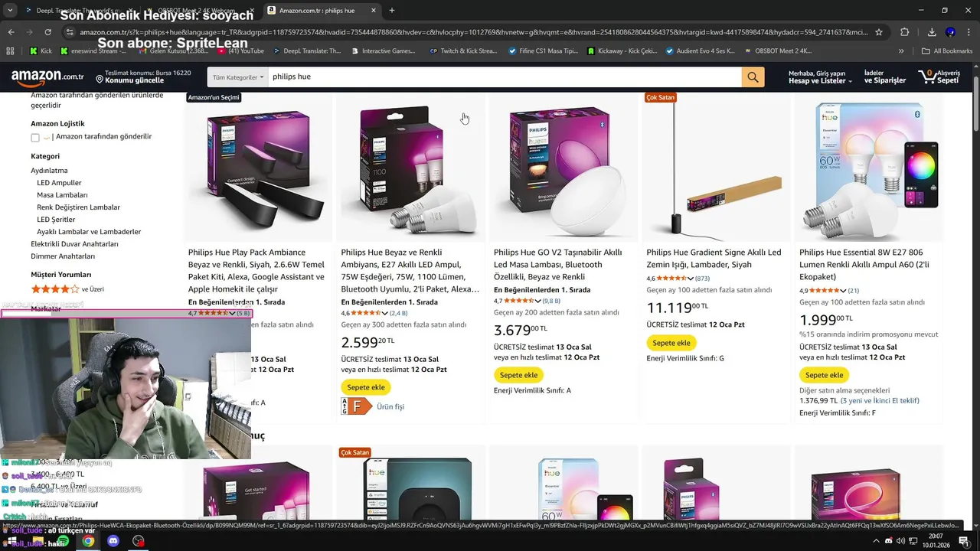Click the volume icon in system tray

click(902, 541)
